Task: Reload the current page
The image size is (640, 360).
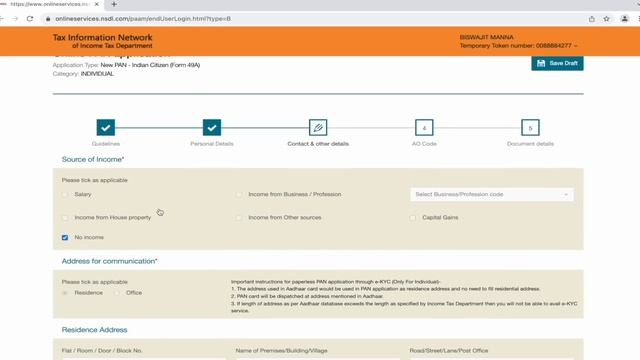Action: pyautogui.click(x=30, y=19)
